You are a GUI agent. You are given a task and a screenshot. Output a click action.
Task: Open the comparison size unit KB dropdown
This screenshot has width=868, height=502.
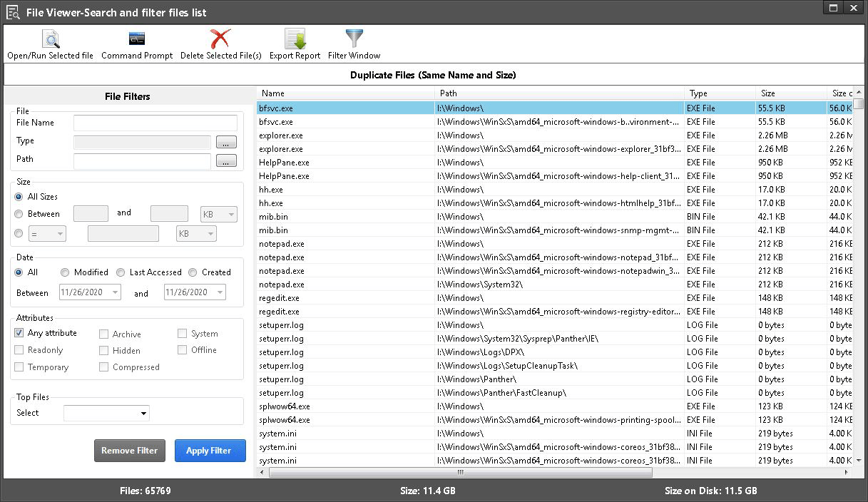pos(196,233)
